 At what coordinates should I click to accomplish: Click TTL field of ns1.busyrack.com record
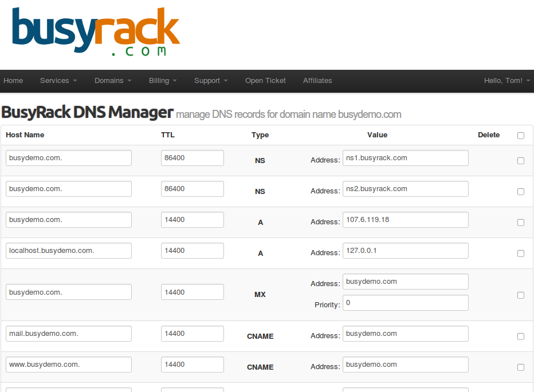click(x=193, y=158)
